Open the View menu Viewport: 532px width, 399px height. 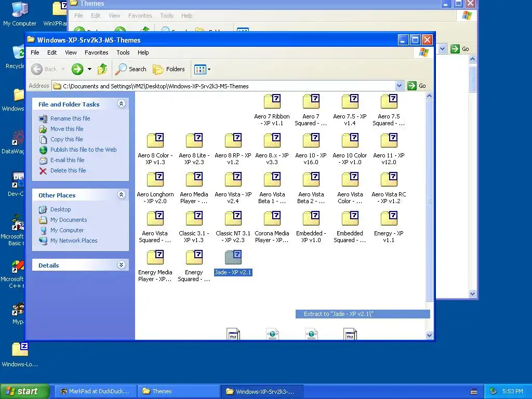point(71,52)
